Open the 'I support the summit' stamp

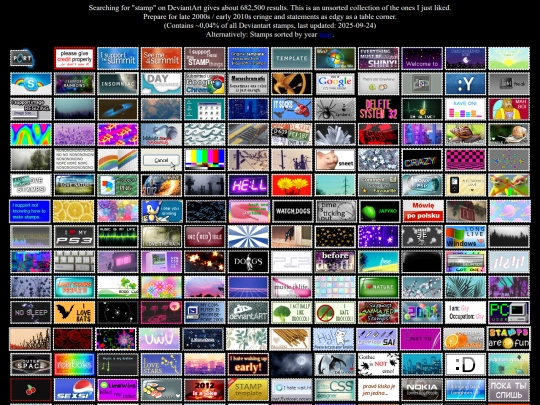tap(118, 59)
